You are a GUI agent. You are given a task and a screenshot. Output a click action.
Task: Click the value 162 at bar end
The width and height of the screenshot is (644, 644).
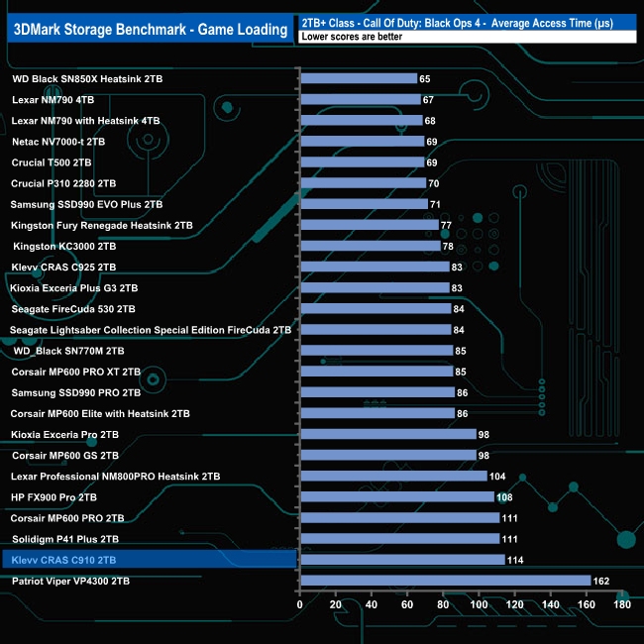[x=601, y=581]
